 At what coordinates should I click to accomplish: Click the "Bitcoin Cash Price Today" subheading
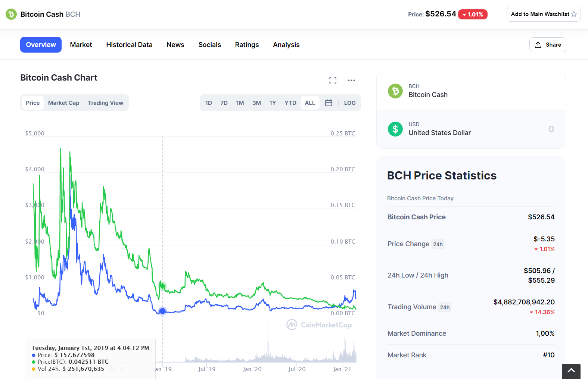click(x=420, y=198)
